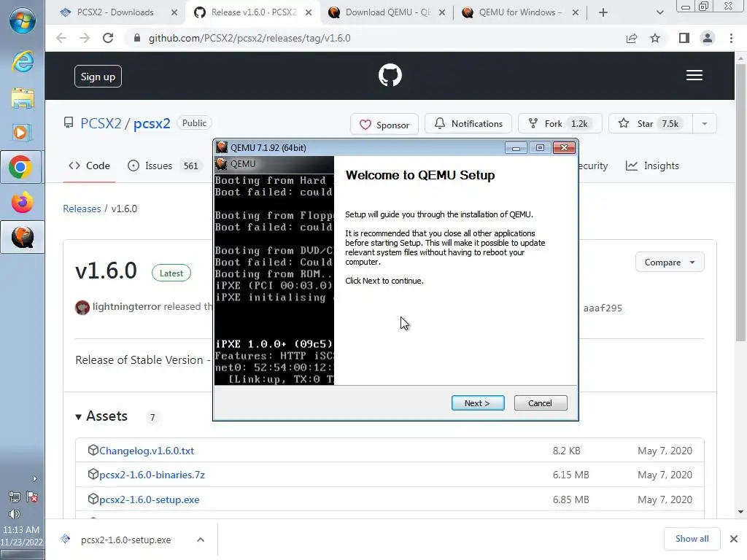Open Windows Media Player taskbar icon
Screen dimensions: 747x560
click(23, 133)
